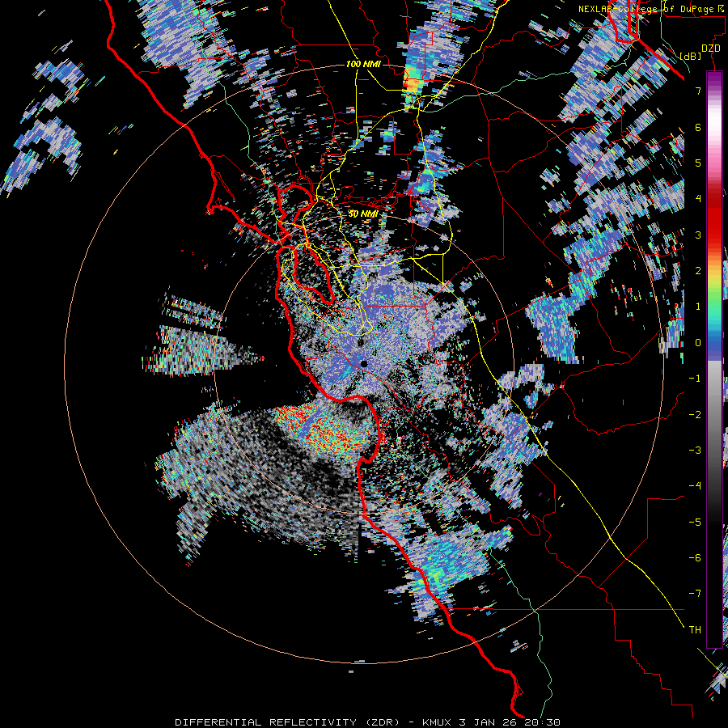
Task: Click the 100 NMI range ring label
Action: coord(363,64)
